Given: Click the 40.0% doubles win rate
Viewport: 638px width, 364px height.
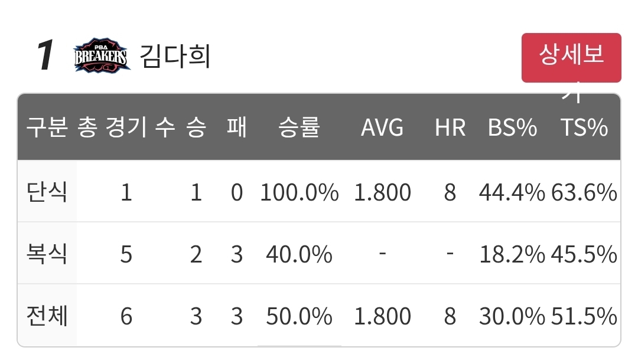Looking at the screenshot, I should pos(299,254).
